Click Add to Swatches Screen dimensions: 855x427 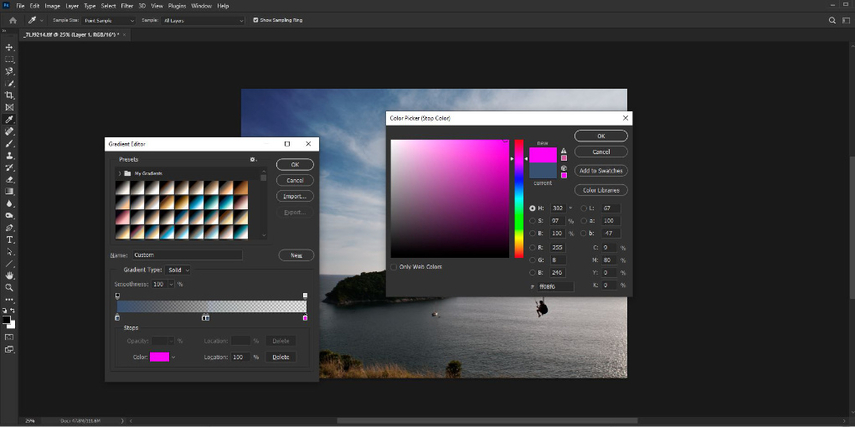click(601, 171)
